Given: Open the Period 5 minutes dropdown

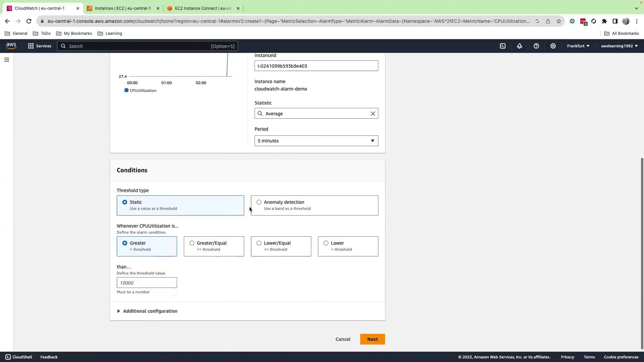Looking at the screenshot, I should 316,141.
